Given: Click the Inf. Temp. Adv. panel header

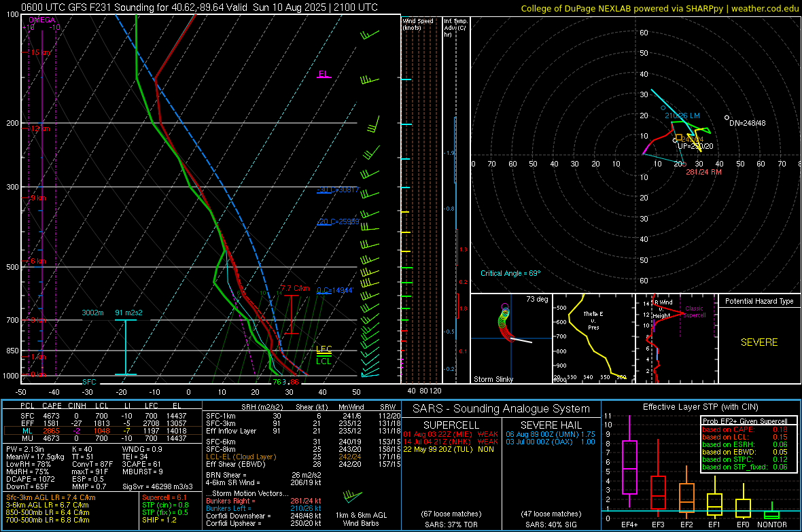Looking at the screenshot, I should (455, 28).
